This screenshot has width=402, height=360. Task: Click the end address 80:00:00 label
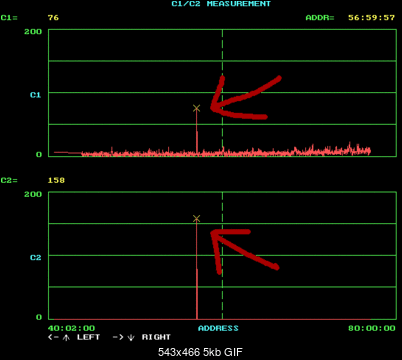[x=372, y=328]
